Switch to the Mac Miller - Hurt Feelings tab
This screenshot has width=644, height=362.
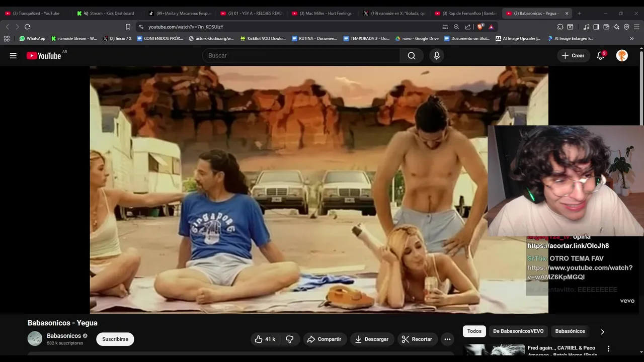pyautogui.click(x=323, y=13)
